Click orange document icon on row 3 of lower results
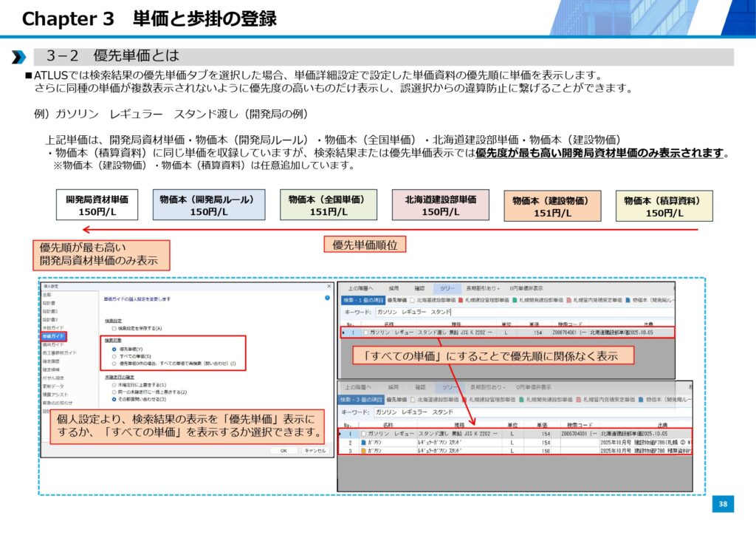756x535 pixels. (x=362, y=451)
